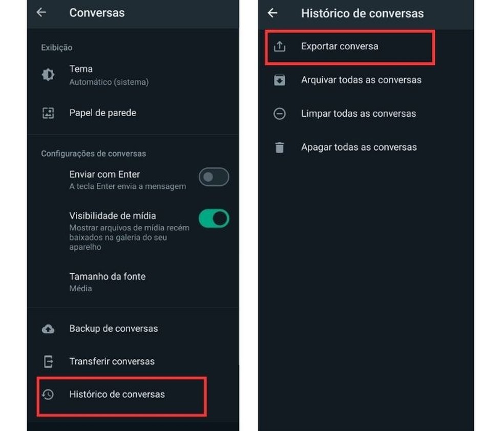Open Tamanho da fonte size options
The image size is (504, 431).
click(133, 283)
